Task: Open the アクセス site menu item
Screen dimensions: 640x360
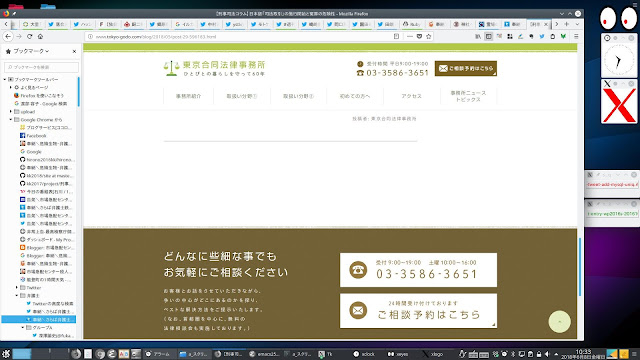Action: (x=411, y=96)
